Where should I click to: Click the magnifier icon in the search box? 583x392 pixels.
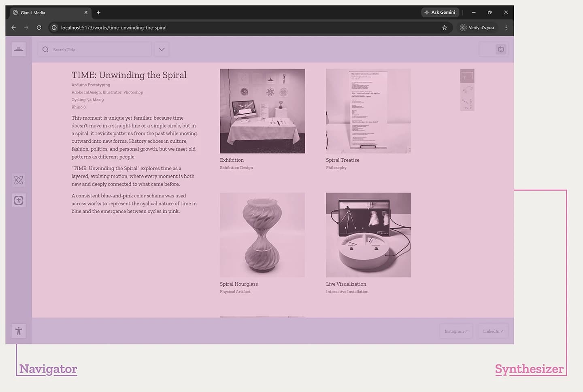[45, 49]
